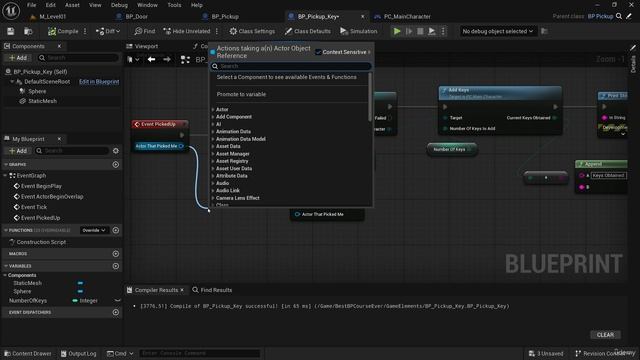Open the Debug menu
This screenshot has width=640, height=360.
119,5
